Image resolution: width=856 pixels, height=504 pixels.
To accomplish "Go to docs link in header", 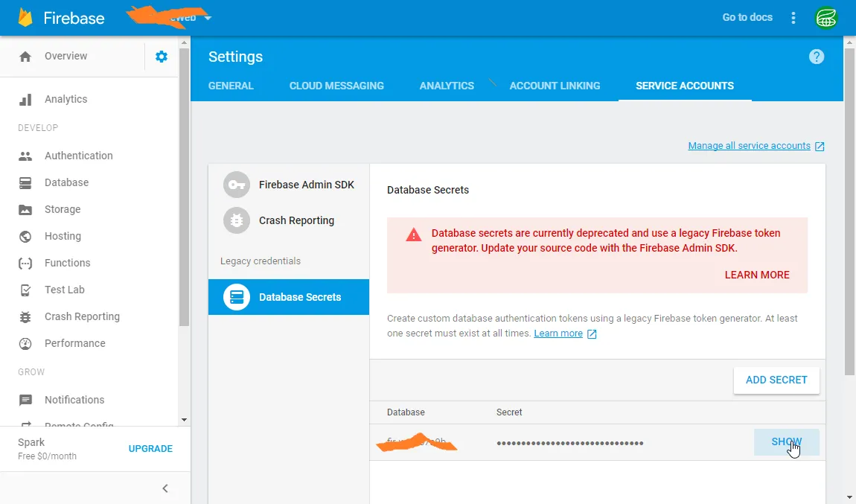I will pos(747,17).
